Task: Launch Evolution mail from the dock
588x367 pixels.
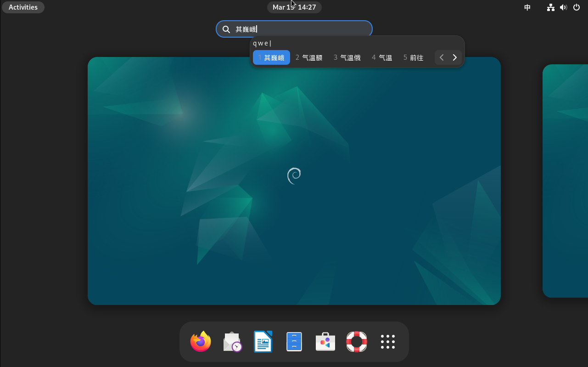Action: click(x=232, y=342)
